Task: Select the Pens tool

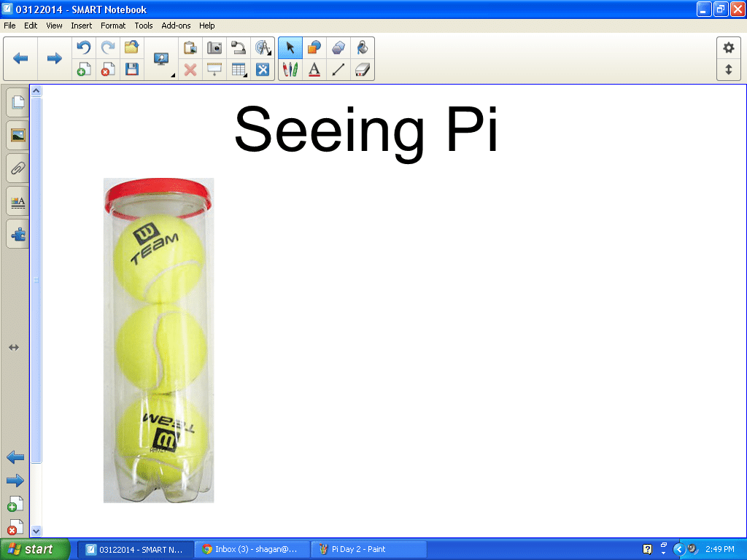Action: [x=290, y=69]
